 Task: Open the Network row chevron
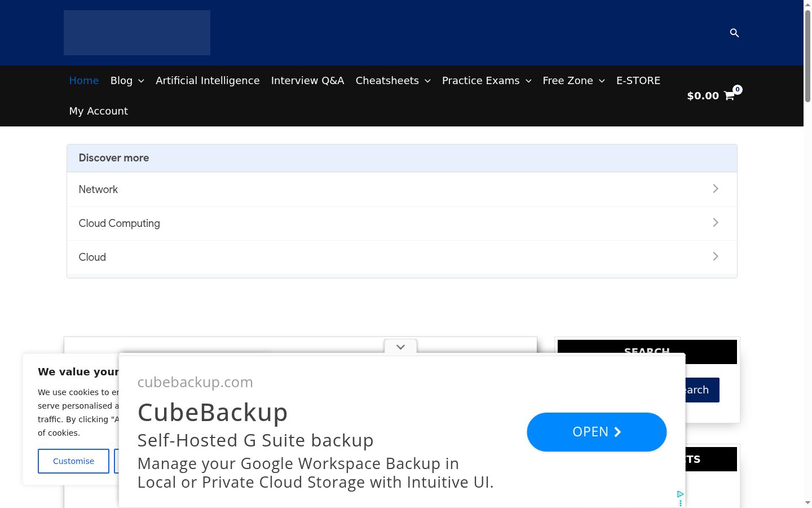(x=715, y=189)
